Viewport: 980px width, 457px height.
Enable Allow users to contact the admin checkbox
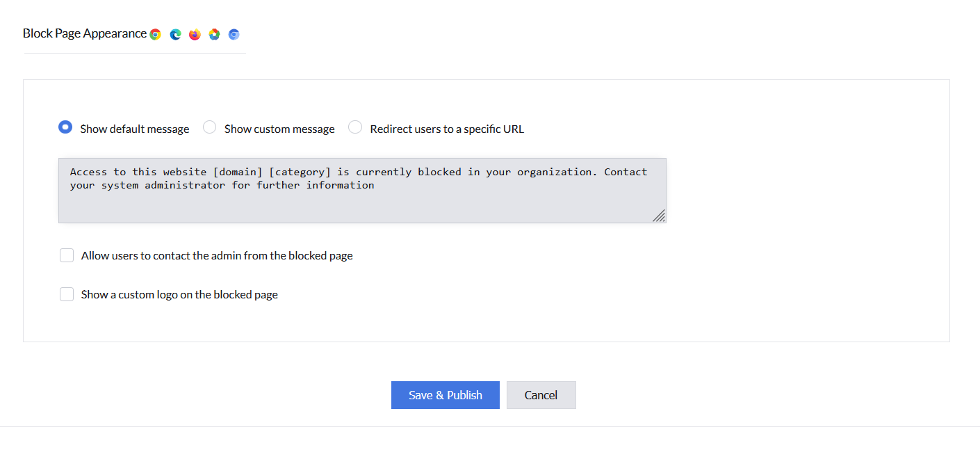(67, 255)
